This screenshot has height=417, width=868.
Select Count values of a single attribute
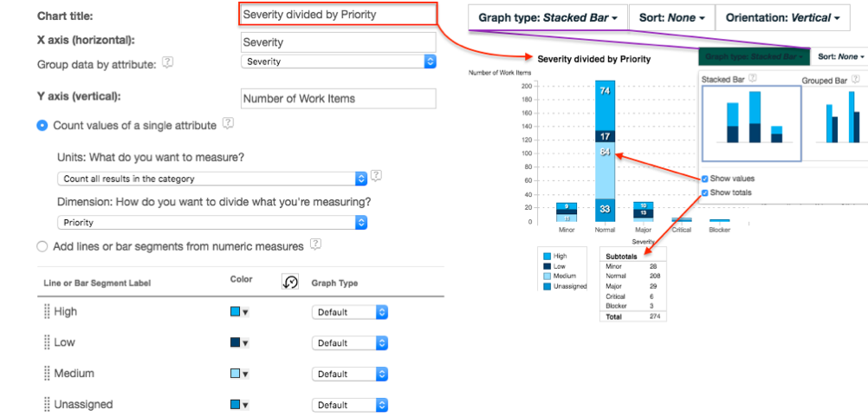(42, 126)
